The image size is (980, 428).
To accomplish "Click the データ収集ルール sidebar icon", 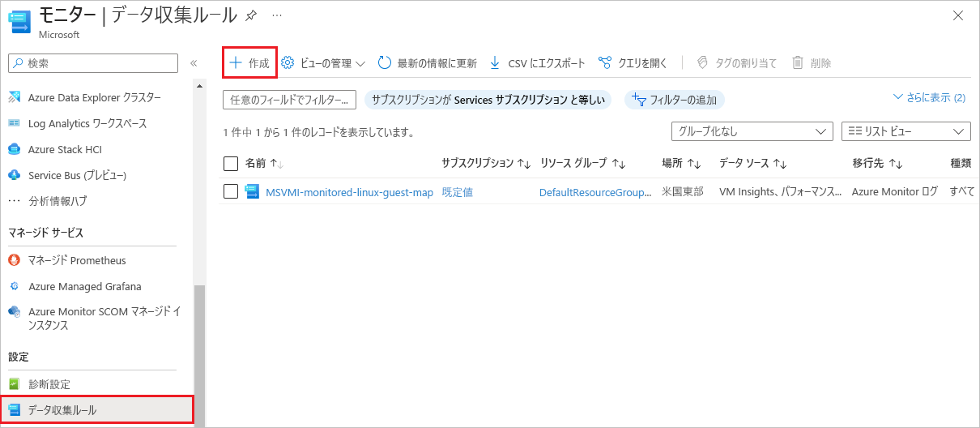I will [x=14, y=410].
